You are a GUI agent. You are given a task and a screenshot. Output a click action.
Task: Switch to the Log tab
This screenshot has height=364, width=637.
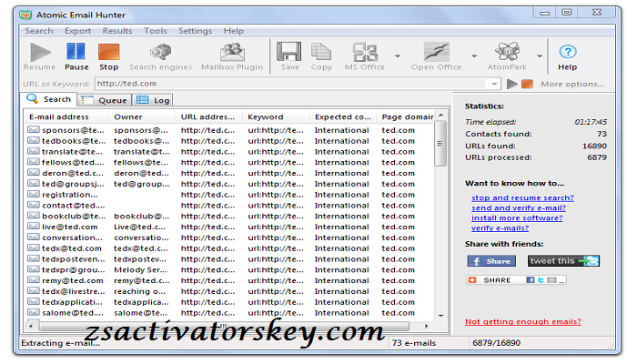(x=153, y=100)
